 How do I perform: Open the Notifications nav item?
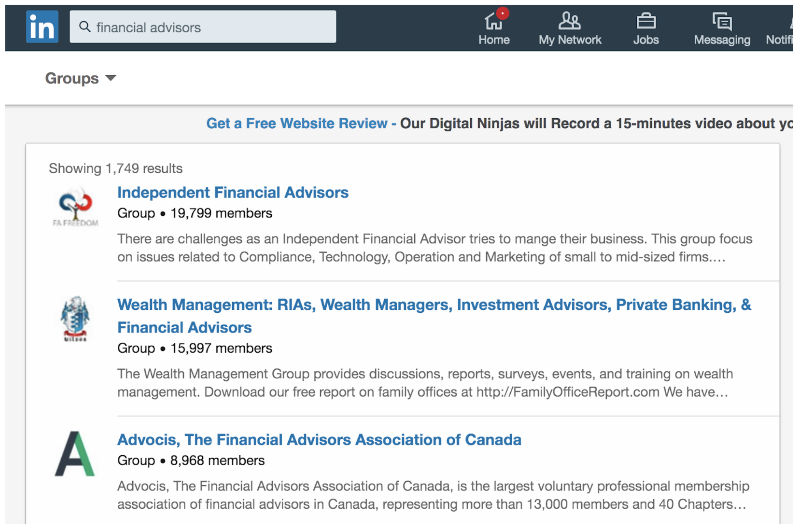tap(779, 28)
